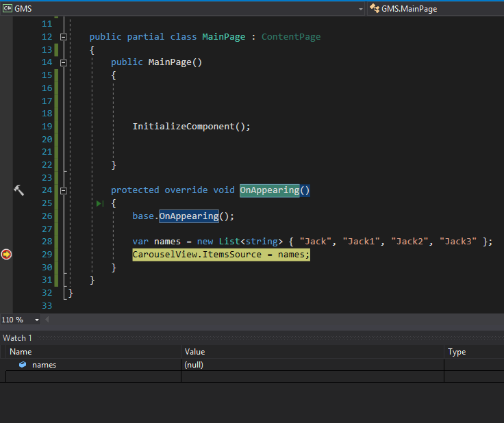Click the breakpoint marker on line 29
This screenshot has height=423, width=504.
(x=6, y=254)
